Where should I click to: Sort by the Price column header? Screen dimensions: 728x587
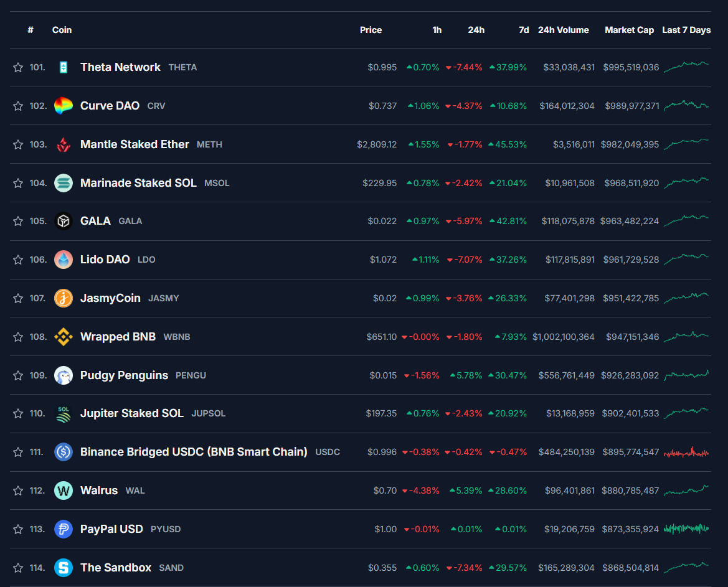pyautogui.click(x=371, y=30)
